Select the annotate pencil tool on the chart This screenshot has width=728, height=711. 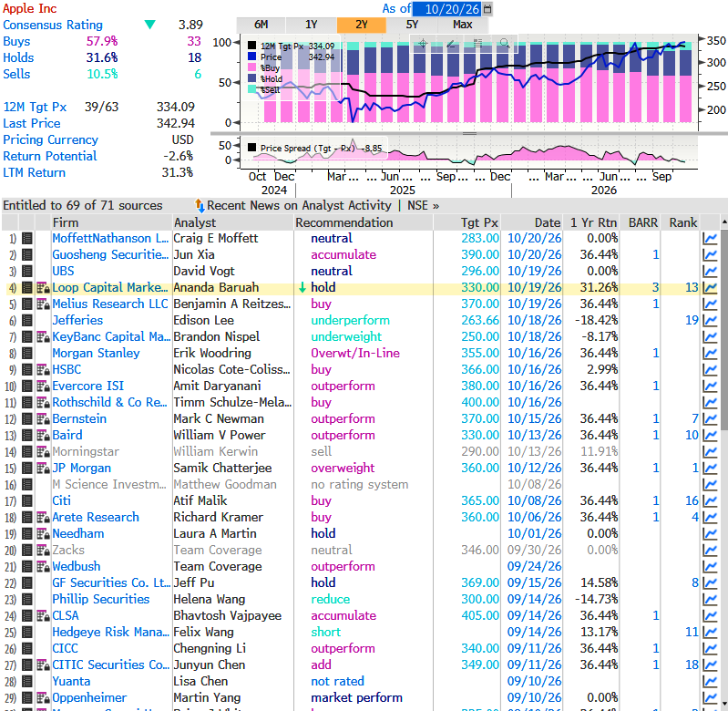point(450,44)
